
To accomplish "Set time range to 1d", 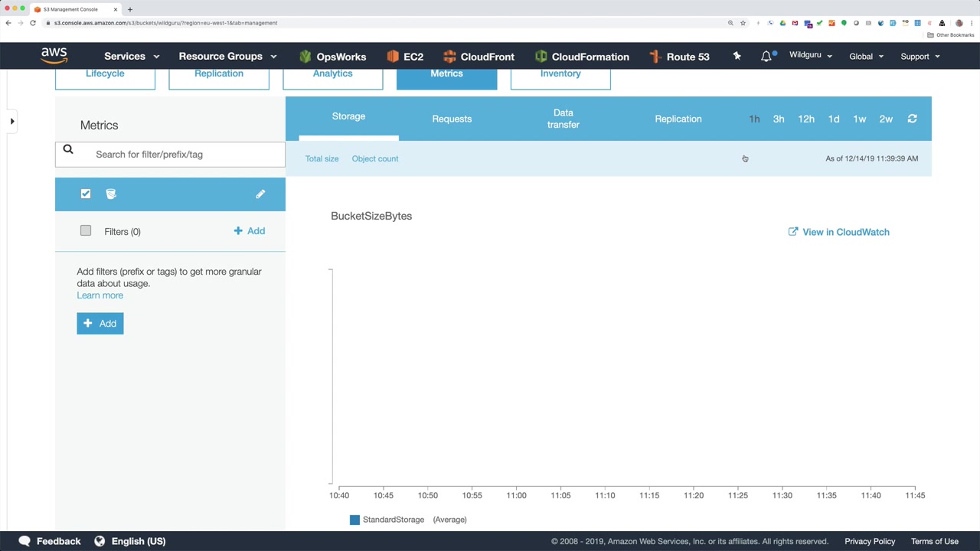I will (x=834, y=119).
